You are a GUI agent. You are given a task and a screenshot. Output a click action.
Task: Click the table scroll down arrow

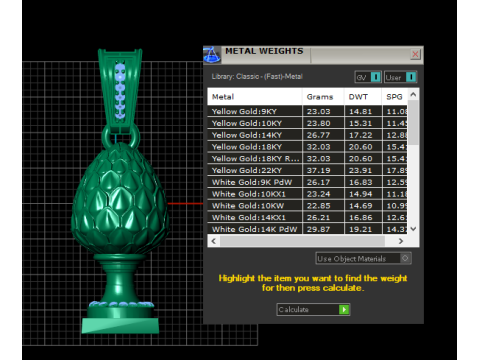[413, 229]
